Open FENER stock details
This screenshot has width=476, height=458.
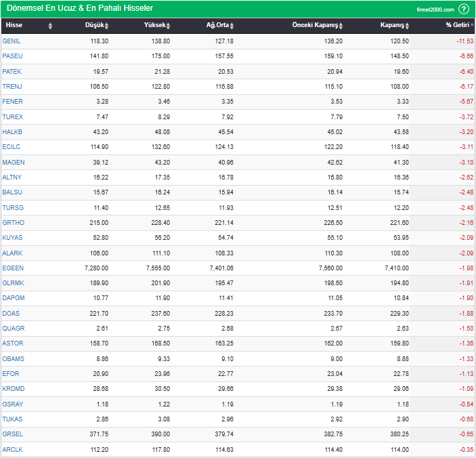[12, 102]
